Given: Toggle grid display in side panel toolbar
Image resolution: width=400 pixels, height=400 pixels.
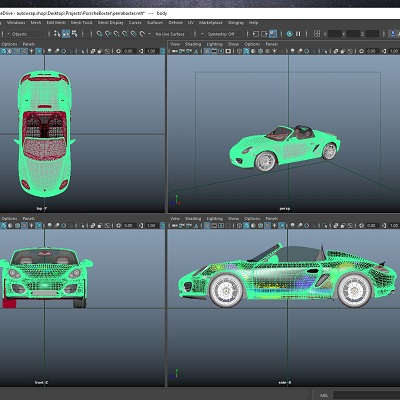Looking at the screenshot, I should [x=207, y=226].
